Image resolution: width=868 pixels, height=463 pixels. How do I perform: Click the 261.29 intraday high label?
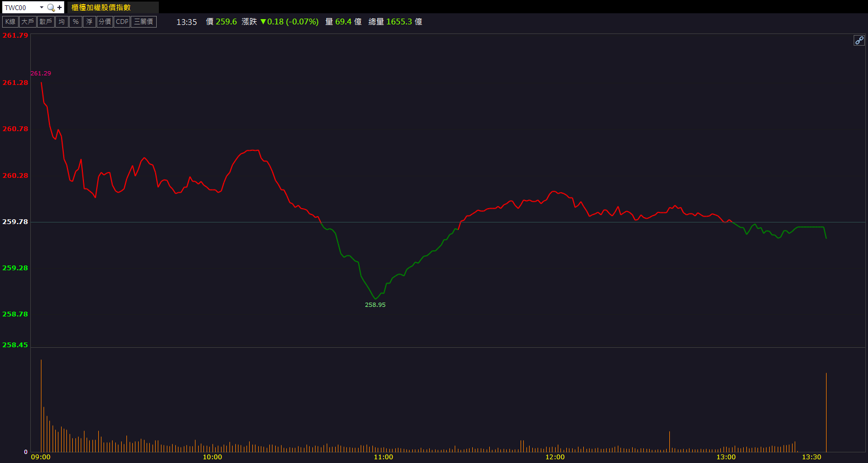coord(41,73)
